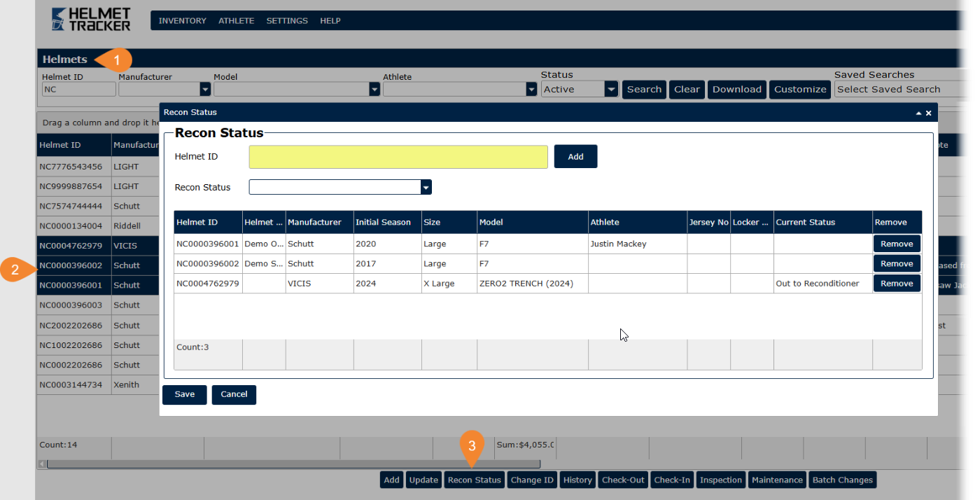This screenshot has height=500, width=980.
Task: Click the Helmet Tracker logo
Action: tap(91, 20)
